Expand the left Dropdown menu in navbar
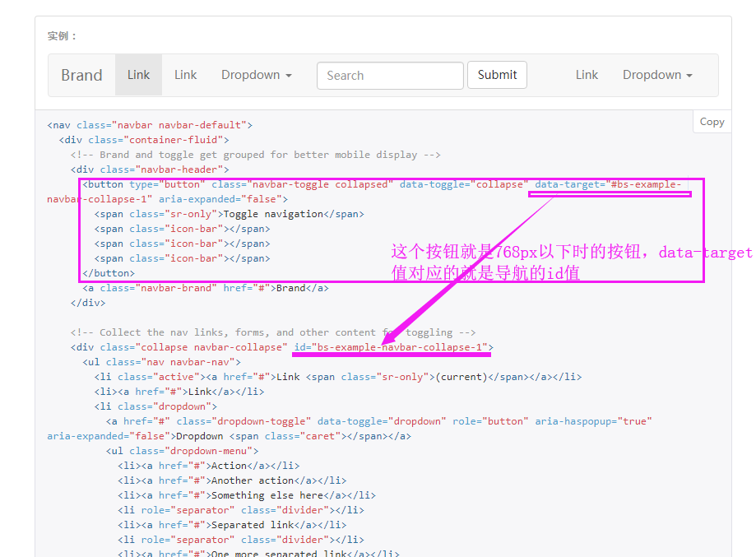 [257, 75]
